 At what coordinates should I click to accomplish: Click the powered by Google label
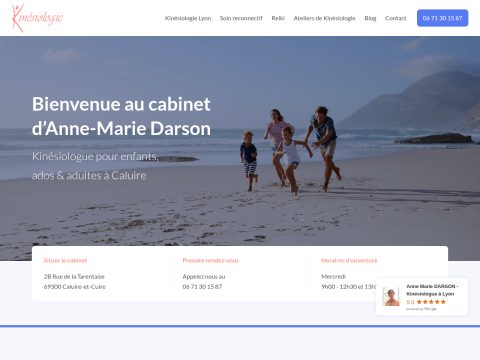pyautogui.click(x=421, y=309)
